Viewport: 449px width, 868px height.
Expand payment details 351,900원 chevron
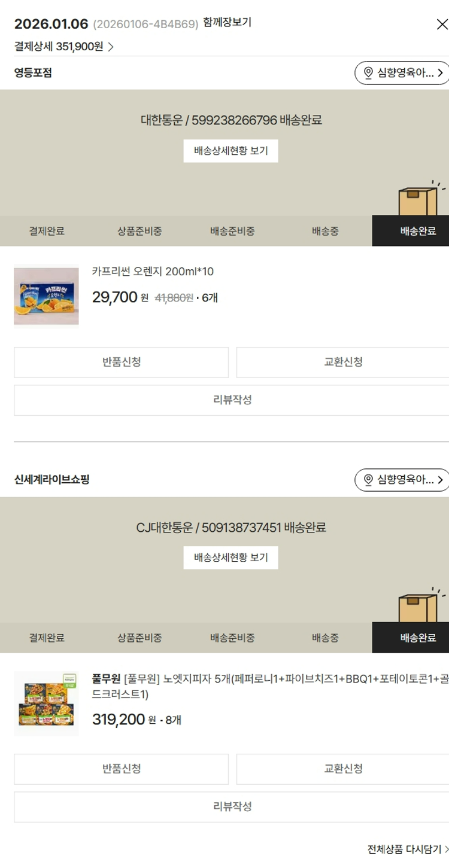tap(111, 47)
